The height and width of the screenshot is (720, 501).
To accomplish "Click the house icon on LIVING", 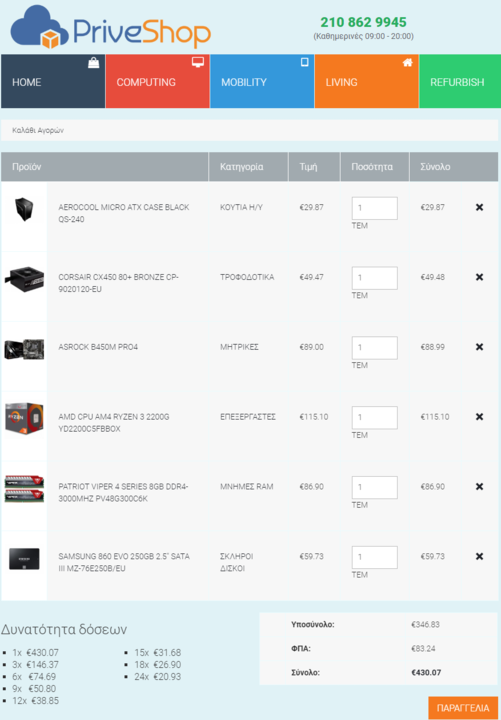I will coord(407,62).
